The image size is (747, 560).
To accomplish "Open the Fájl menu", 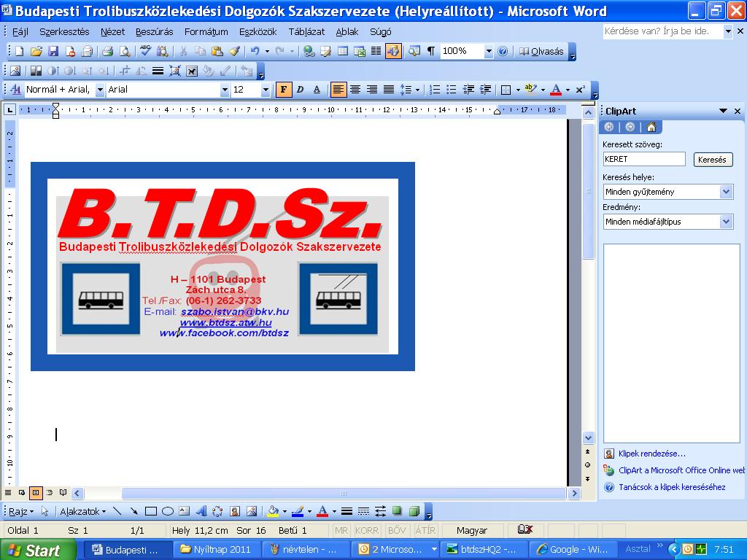I will tap(20, 32).
